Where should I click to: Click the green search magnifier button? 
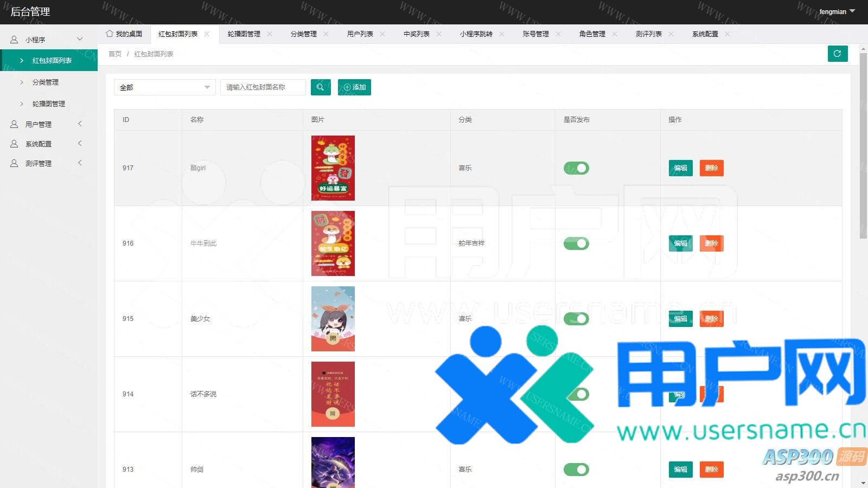(x=320, y=87)
